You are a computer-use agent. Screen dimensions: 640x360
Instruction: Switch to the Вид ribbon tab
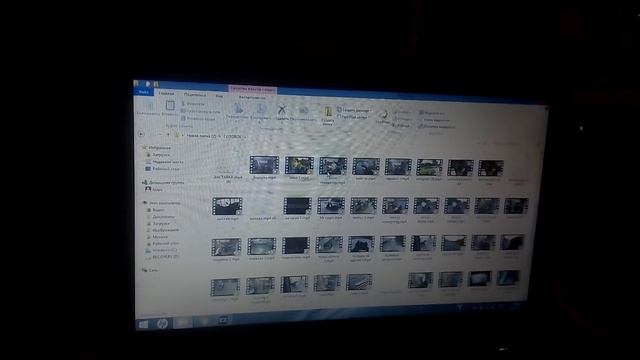[219, 96]
